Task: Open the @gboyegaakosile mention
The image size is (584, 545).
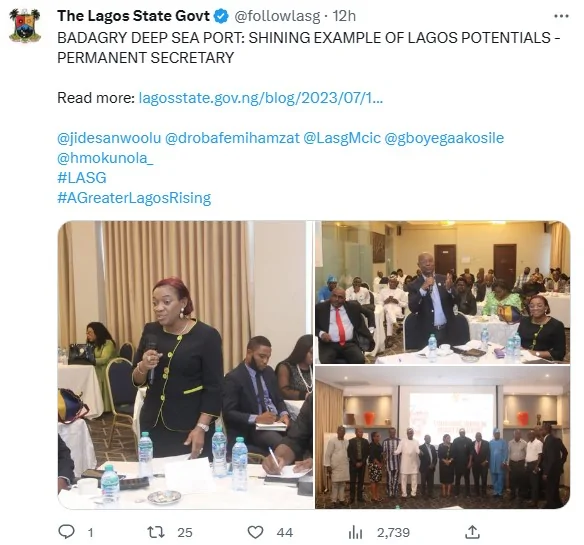Action: [x=444, y=138]
